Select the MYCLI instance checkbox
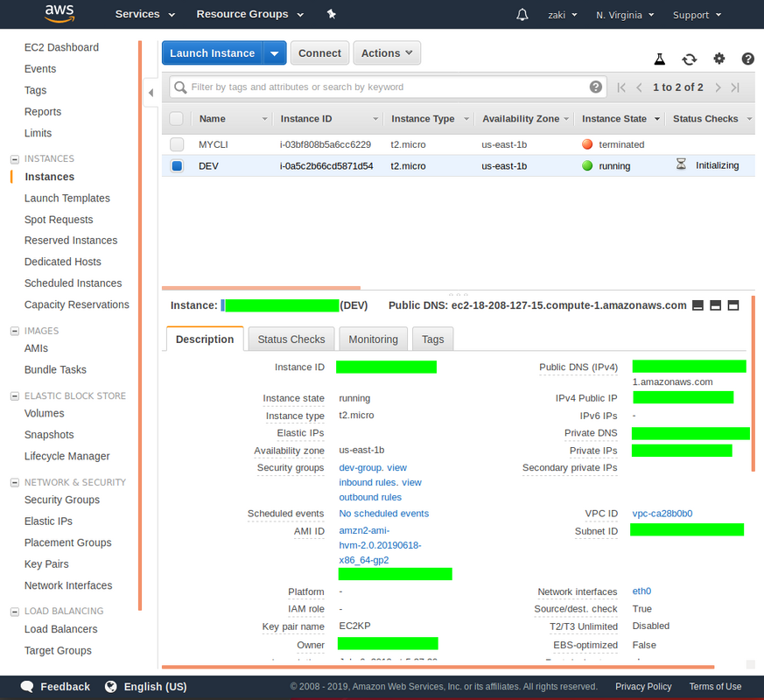The height and width of the screenshot is (700, 764). [x=177, y=144]
